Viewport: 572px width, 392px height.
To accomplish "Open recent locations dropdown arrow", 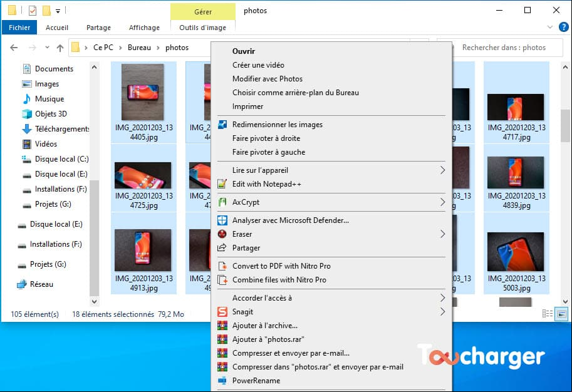I will pos(47,48).
